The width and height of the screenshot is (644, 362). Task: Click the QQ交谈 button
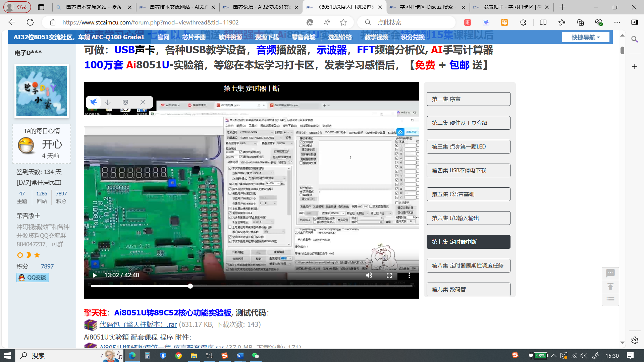(x=33, y=278)
